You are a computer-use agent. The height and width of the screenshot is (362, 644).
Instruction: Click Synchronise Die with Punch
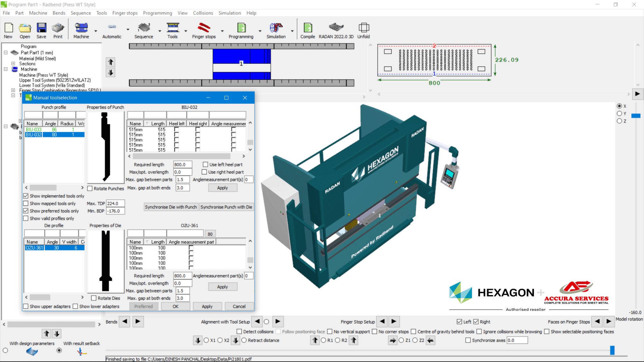pyautogui.click(x=171, y=207)
